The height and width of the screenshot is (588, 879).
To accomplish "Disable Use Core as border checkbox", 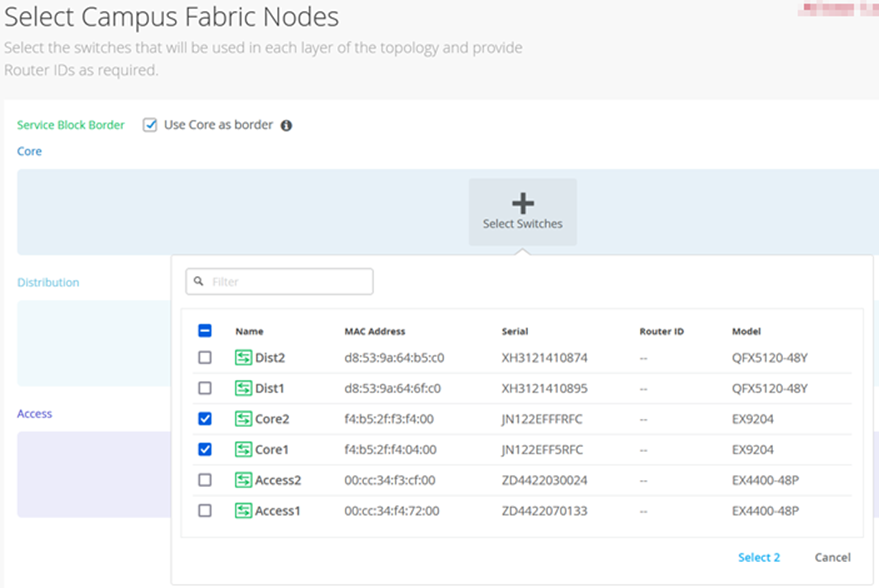I will pos(150,125).
